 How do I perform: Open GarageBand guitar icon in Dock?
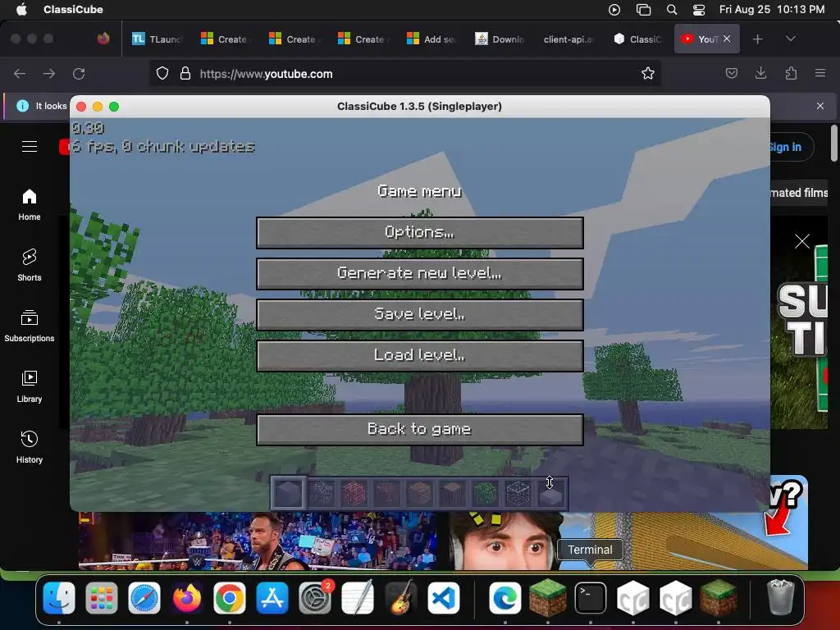pos(400,598)
